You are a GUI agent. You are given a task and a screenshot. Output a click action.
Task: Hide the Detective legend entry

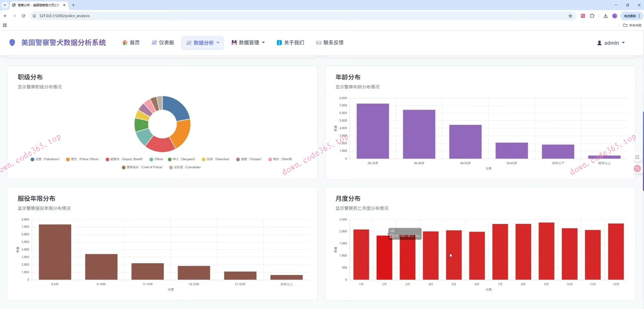tap(216, 159)
